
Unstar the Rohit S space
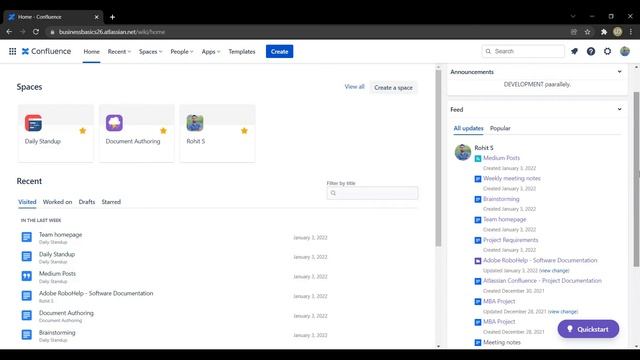point(244,131)
